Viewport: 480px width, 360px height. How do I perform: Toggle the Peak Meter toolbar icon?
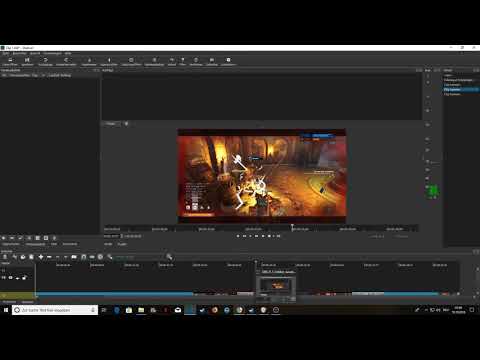coord(89,61)
